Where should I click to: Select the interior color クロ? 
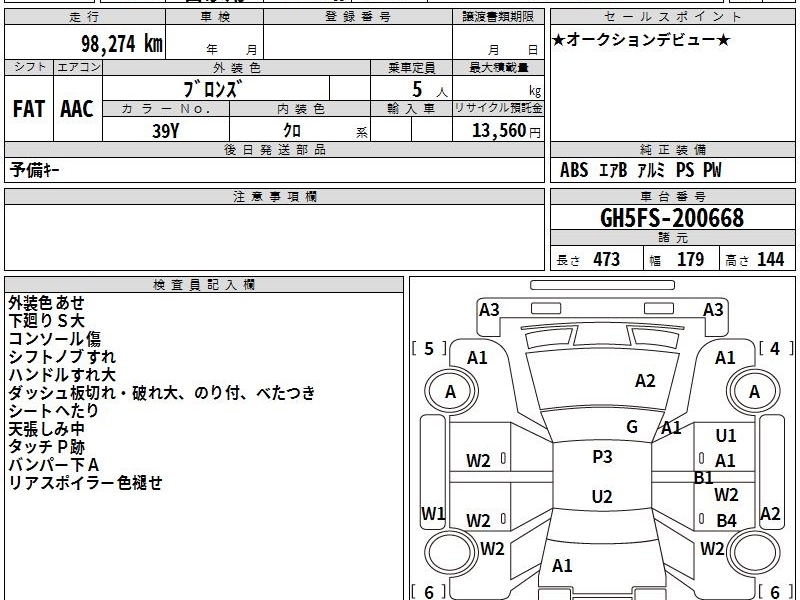pos(292,130)
